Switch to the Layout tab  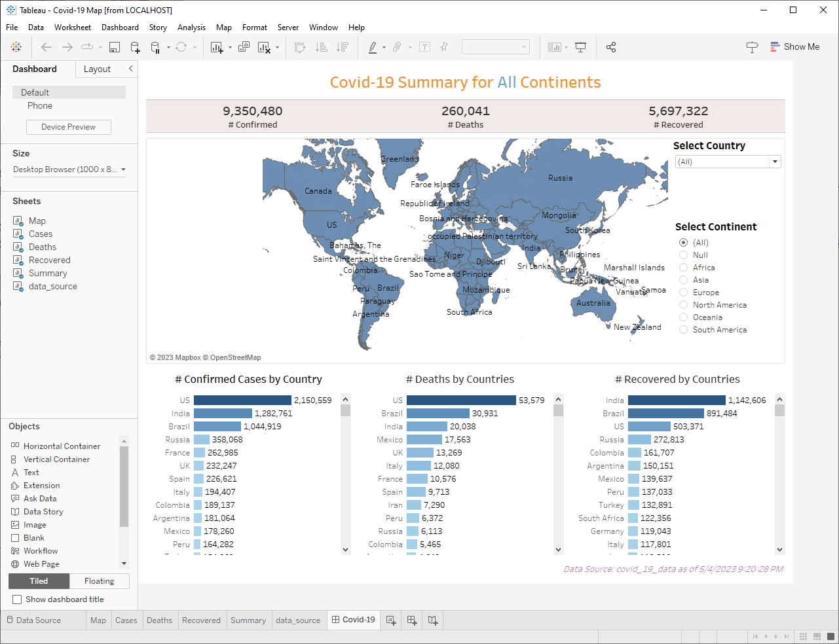coord(97,69)
